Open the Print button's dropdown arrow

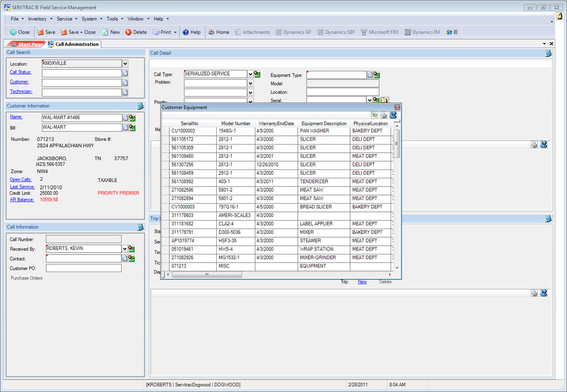click(x=175, y=32)
